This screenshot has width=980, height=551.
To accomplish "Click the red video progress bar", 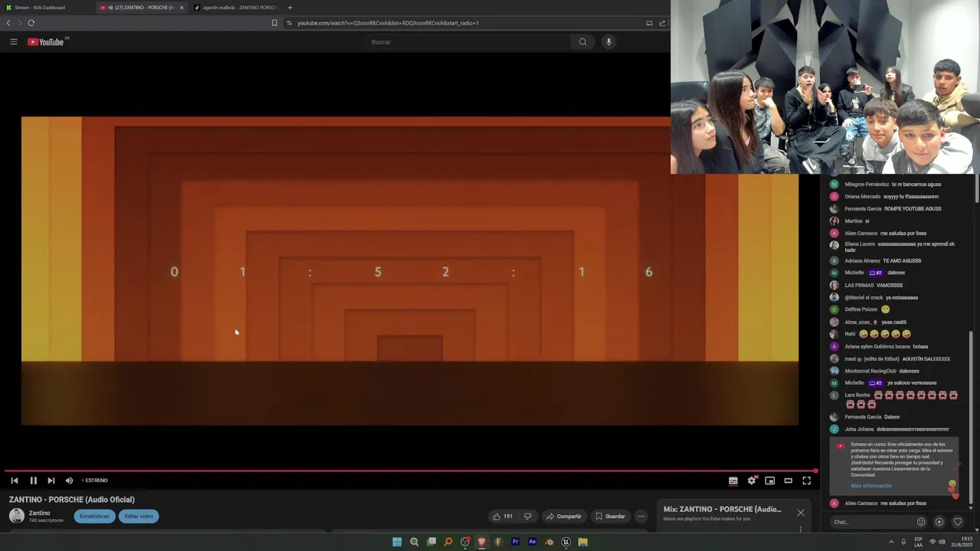I will coord(410,471).
